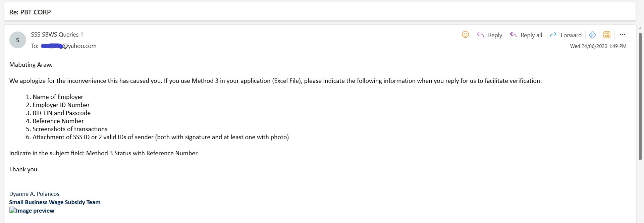Click the Reply arrow icon
Viewport: 644px width, 223px height.
(x=480, y=35)
